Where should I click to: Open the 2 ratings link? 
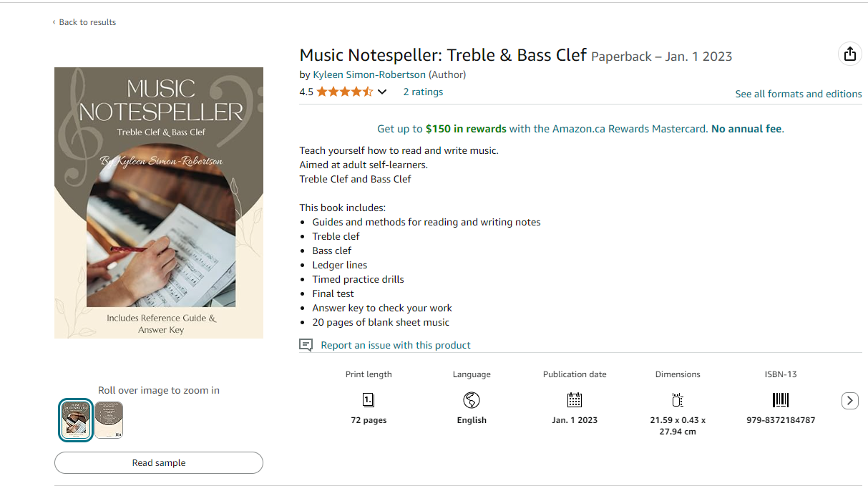click(x=423, y=92)
